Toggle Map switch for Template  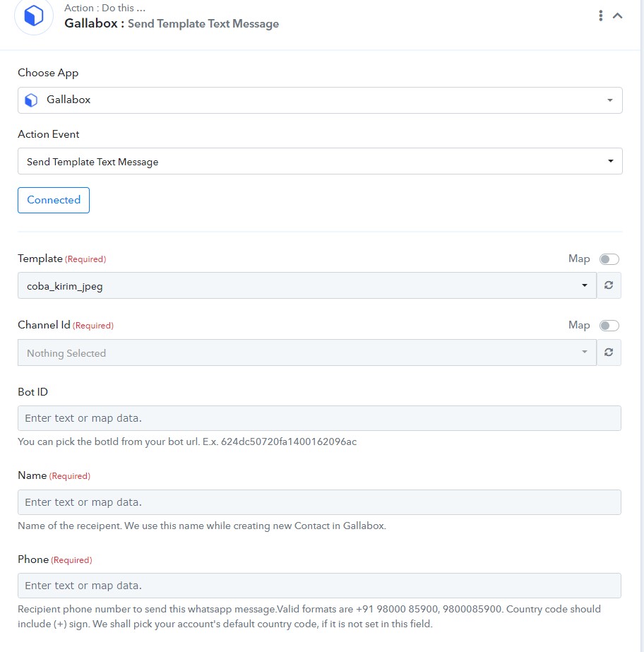(x=609, y=259)
